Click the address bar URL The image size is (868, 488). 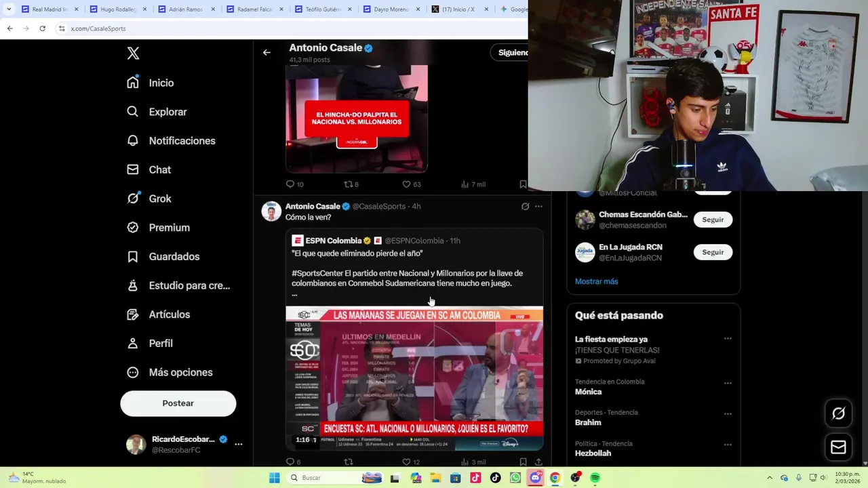[x=98, y=28]
